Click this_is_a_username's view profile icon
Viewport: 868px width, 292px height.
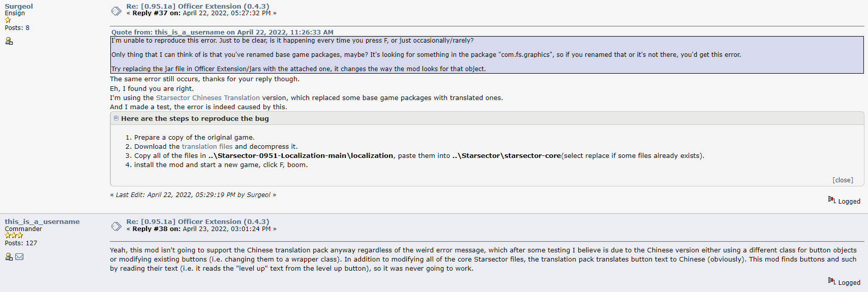click(9, 257)
